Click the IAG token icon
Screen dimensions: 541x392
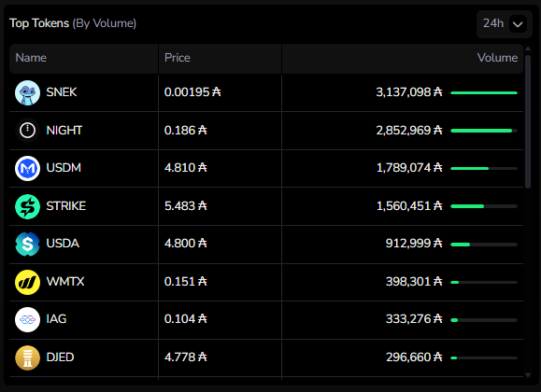point(28,319)
